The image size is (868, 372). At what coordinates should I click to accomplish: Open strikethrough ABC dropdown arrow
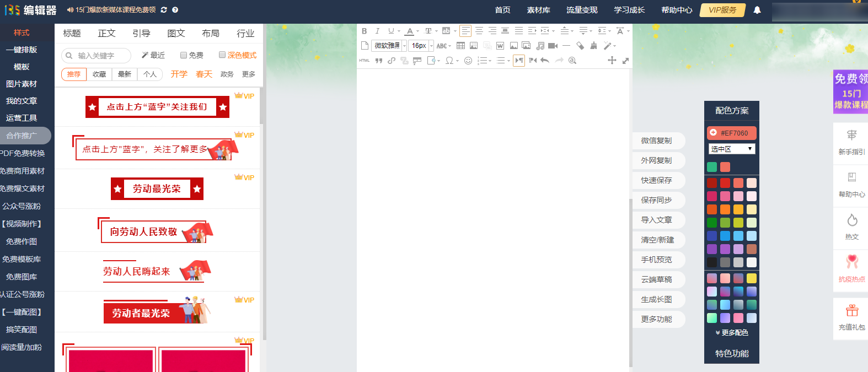coord(449,46)
